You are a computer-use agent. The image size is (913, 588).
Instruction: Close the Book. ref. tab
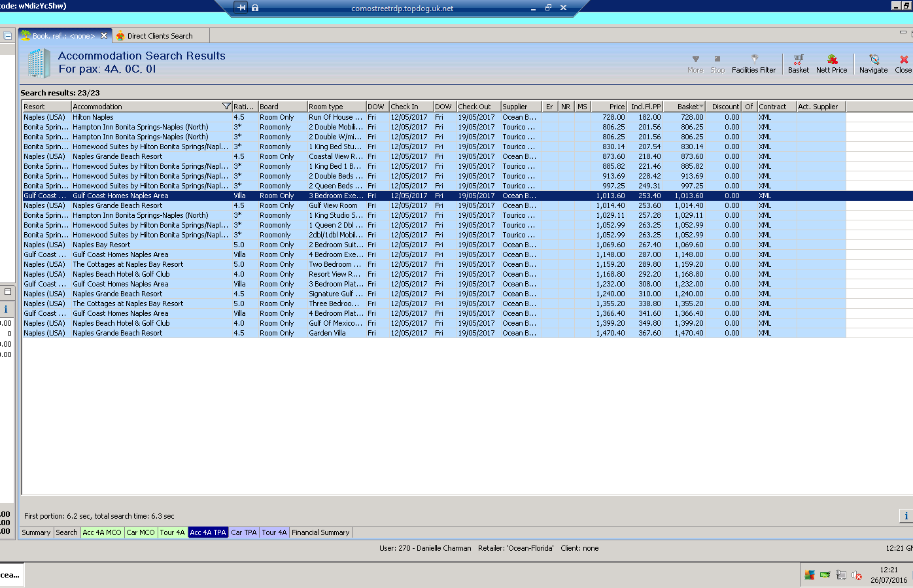coord(104,35)
